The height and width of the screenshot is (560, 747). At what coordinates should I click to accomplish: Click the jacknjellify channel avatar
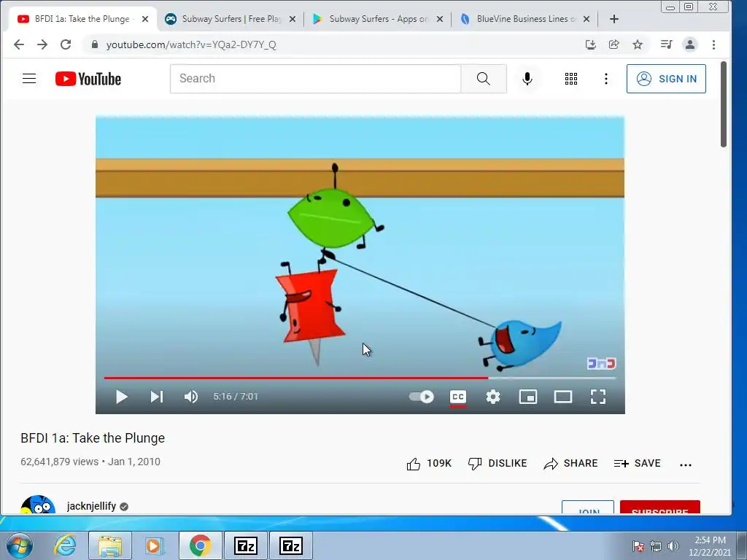(x=38, y=505)
